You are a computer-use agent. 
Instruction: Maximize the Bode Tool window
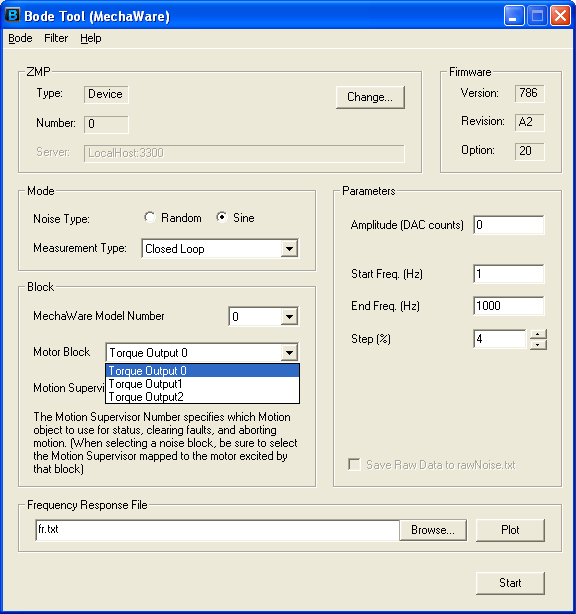point(537,16)
